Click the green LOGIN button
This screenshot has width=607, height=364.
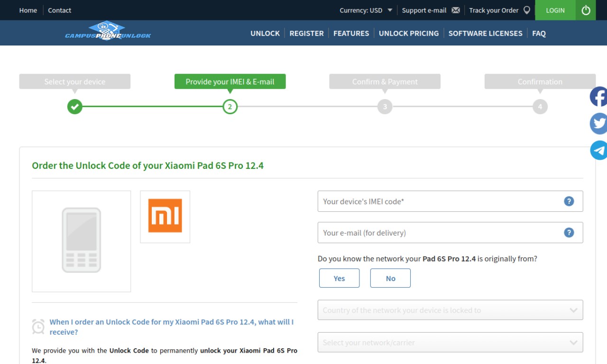[x=555, y=10]
